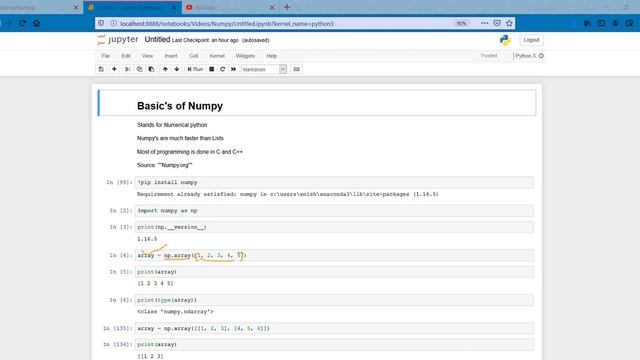Screen dimensions: 640x360
Task: Close the Jupyter notebook tab
Action: [x=174, y=7]
